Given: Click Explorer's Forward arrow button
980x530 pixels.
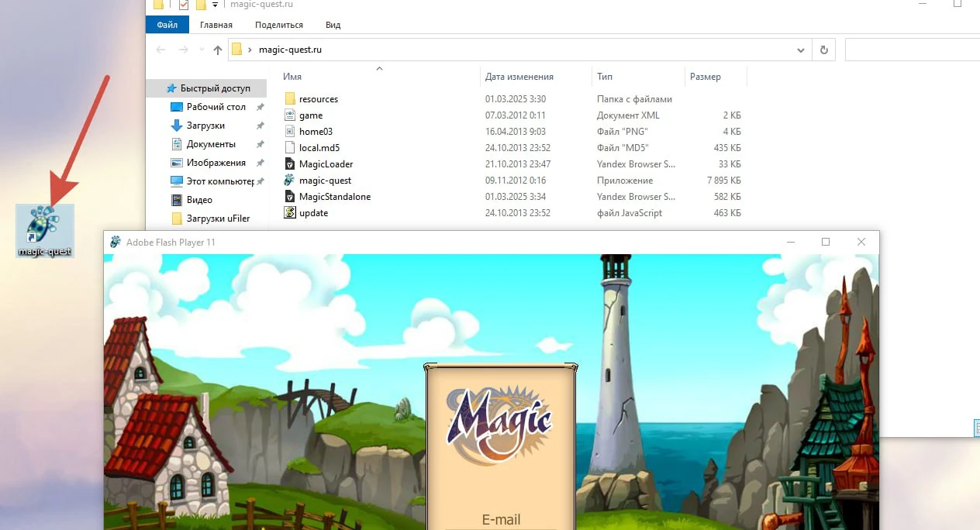Looking at the screenshot, I should [x=185, y=50].
